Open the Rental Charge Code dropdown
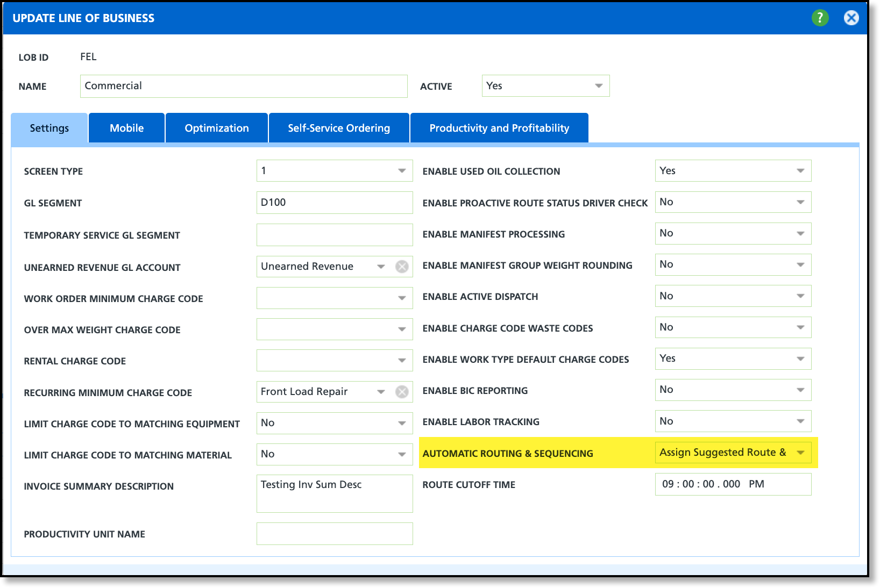 [335, 361]
